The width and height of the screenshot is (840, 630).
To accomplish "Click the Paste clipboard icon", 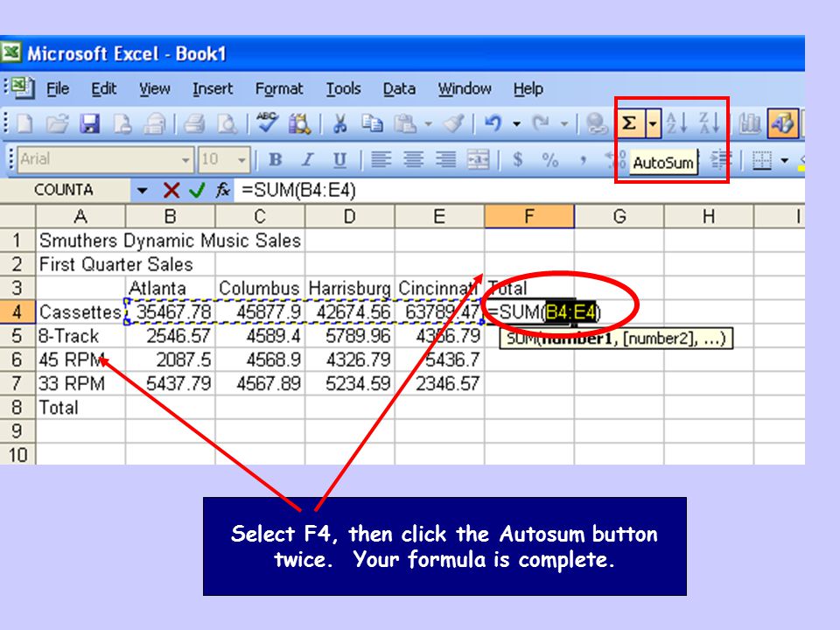I will (405, 124).
